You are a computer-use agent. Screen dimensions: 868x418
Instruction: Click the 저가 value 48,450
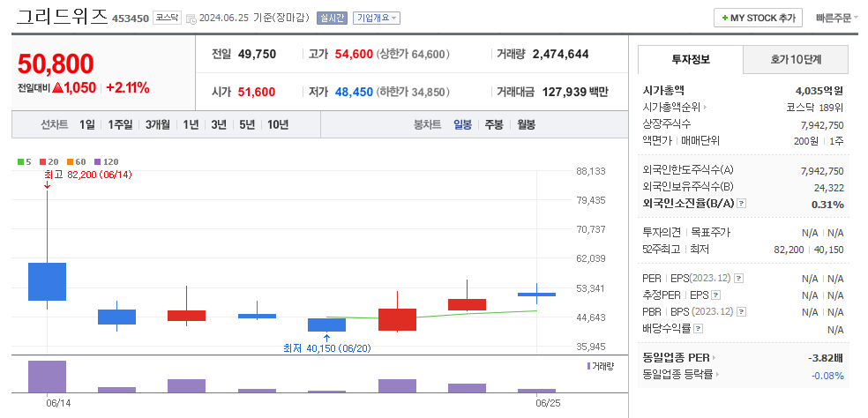click(x=354, y=92)
